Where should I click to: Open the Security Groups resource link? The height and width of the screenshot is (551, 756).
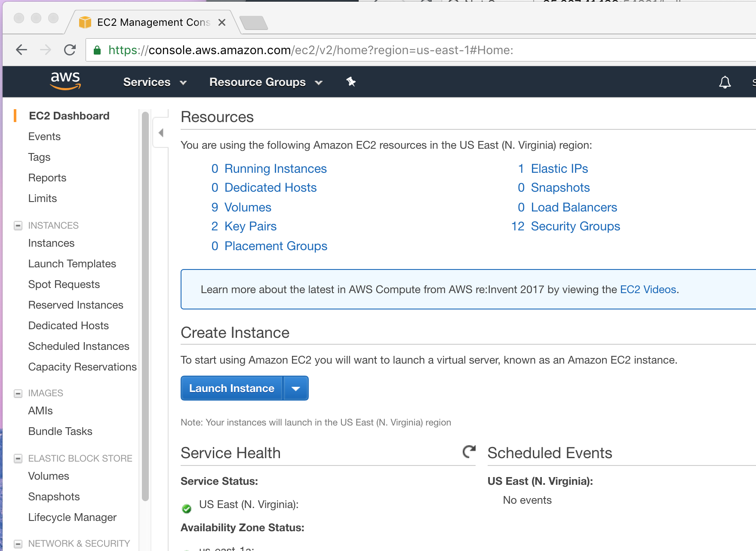pos(575,227)
